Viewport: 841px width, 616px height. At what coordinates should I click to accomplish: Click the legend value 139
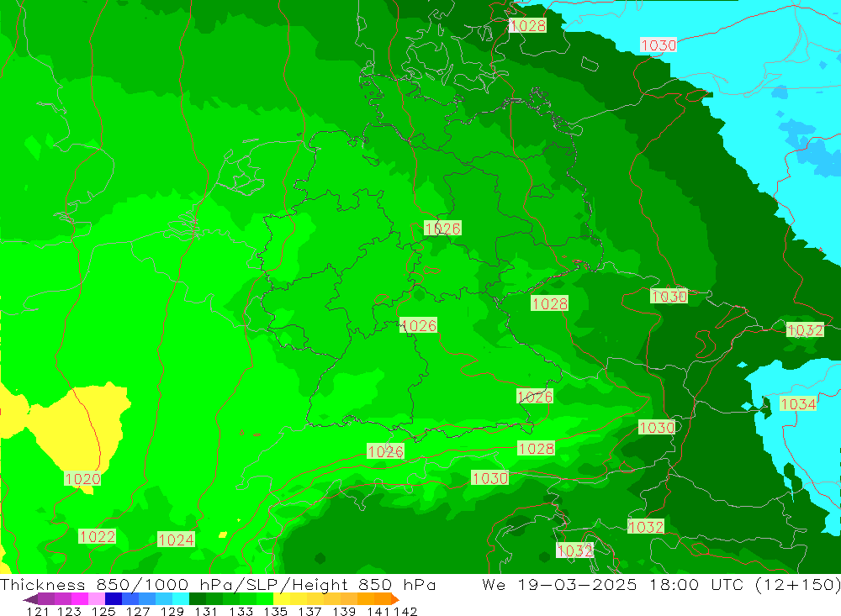[x=344, y=611]
